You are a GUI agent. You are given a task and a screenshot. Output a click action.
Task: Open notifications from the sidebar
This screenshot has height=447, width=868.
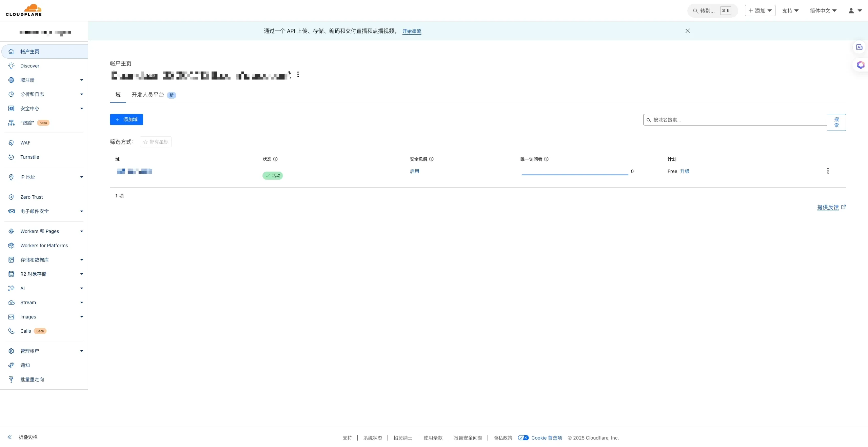tap(25, 365)
